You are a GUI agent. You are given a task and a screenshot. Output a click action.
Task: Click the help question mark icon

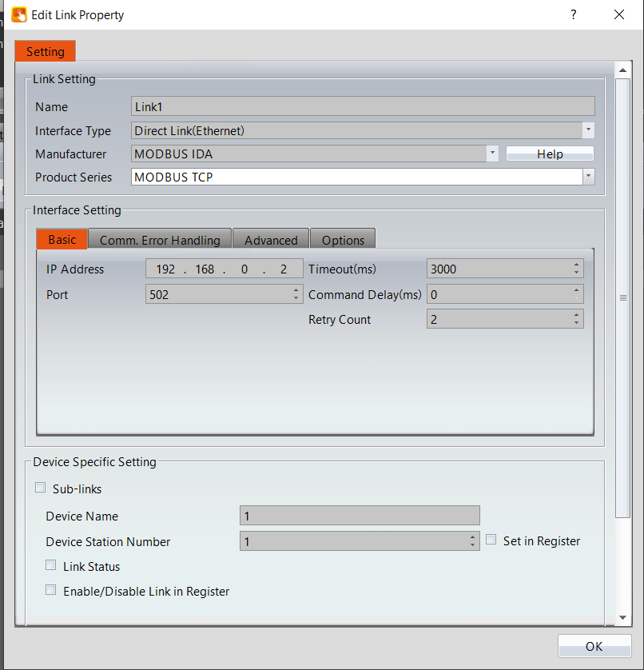(573, 14)
